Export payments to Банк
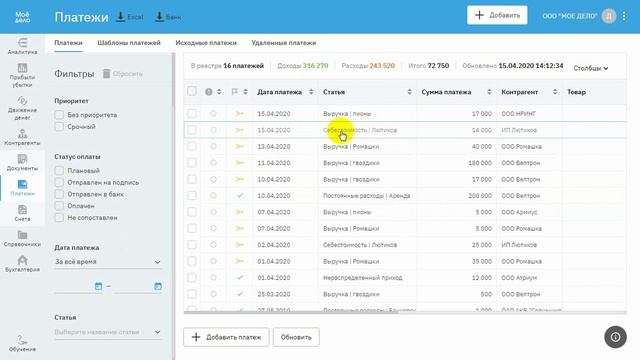Screen dimensions: 640x360 coord(168,17)
